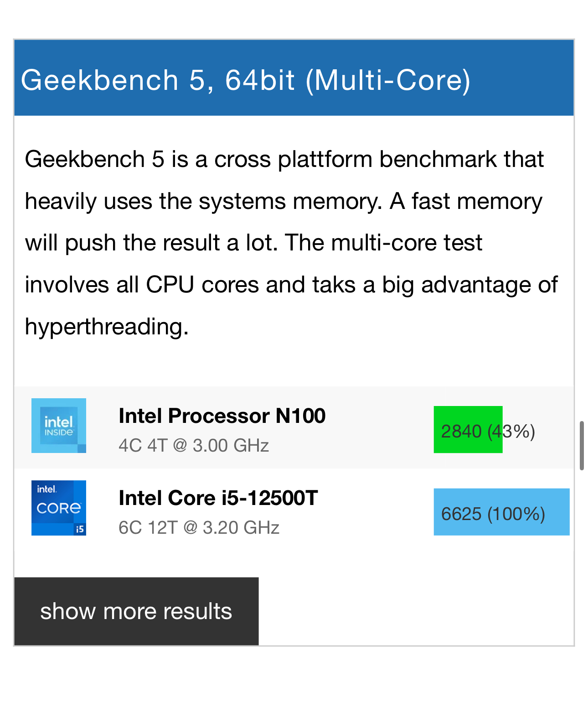The width and height of the screenshot is (588, 708).
Task: Click the Intel Inside logo for N100
Action: (x=58, y=426)
